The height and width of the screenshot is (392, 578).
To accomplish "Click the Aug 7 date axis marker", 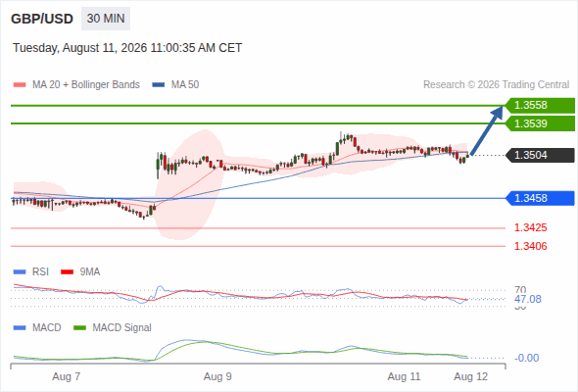I will (x=67, y=376).
